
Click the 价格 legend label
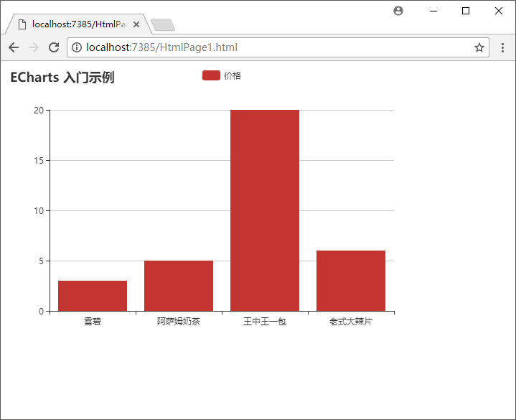[233, 75]
